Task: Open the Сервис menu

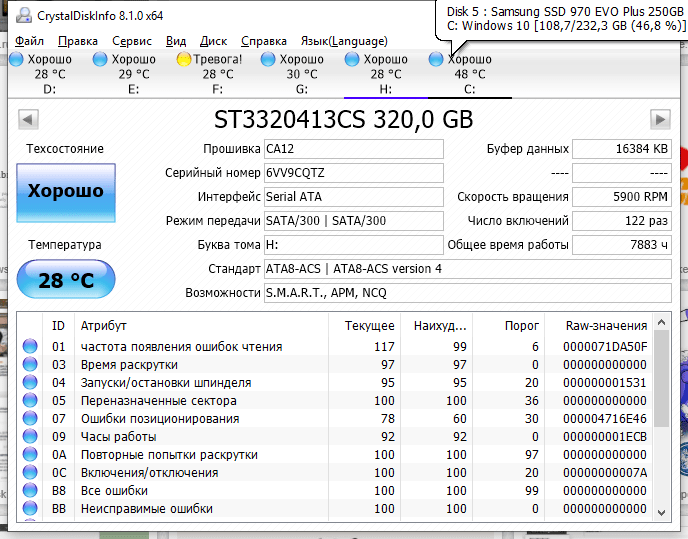Action: [132, 41]
